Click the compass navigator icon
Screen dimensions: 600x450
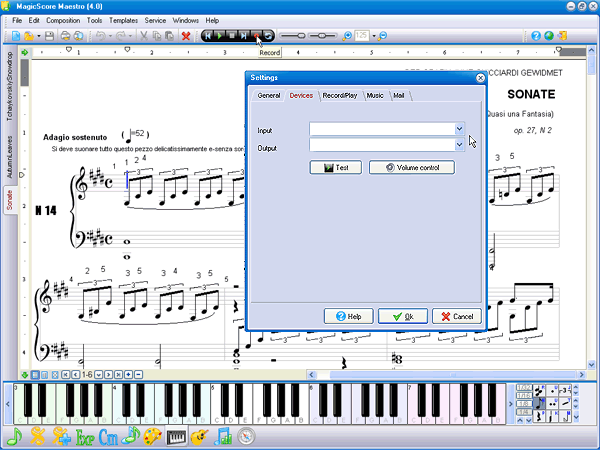(246, 437)
